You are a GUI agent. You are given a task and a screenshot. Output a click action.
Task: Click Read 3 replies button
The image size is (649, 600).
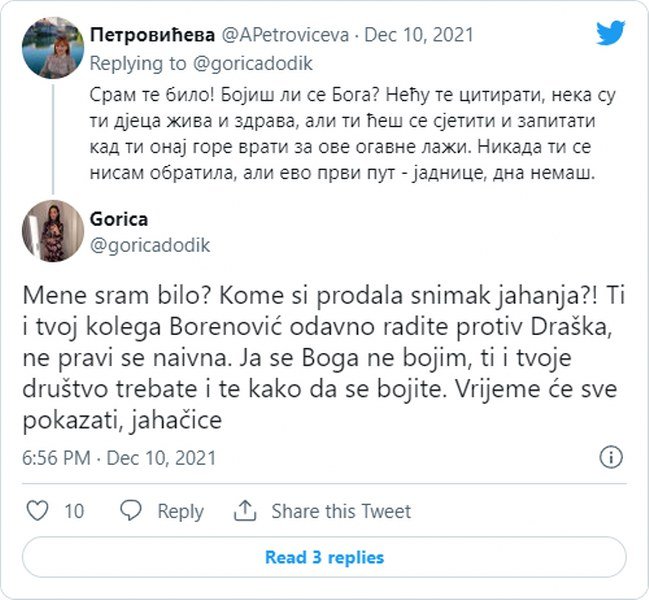click(324, 557)
